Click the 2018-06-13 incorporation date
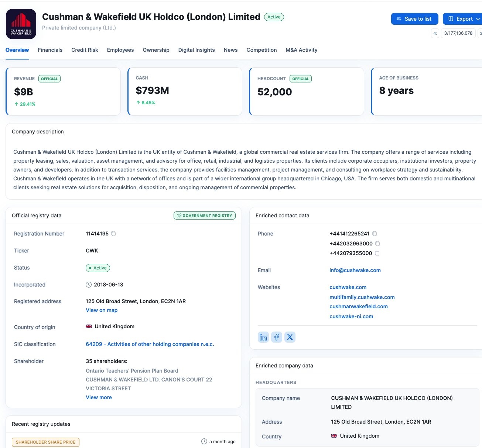Image resolution: width=482 pixels, height=448 pixels. [x=109, y=285]
